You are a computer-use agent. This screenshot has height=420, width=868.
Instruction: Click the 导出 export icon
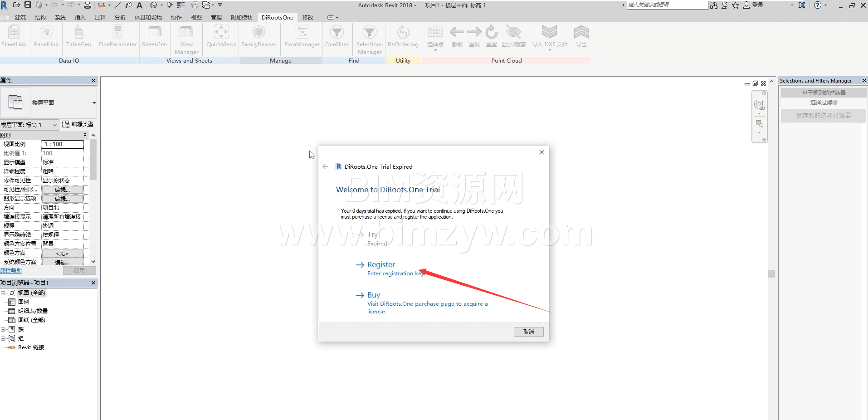pos(581,36)
